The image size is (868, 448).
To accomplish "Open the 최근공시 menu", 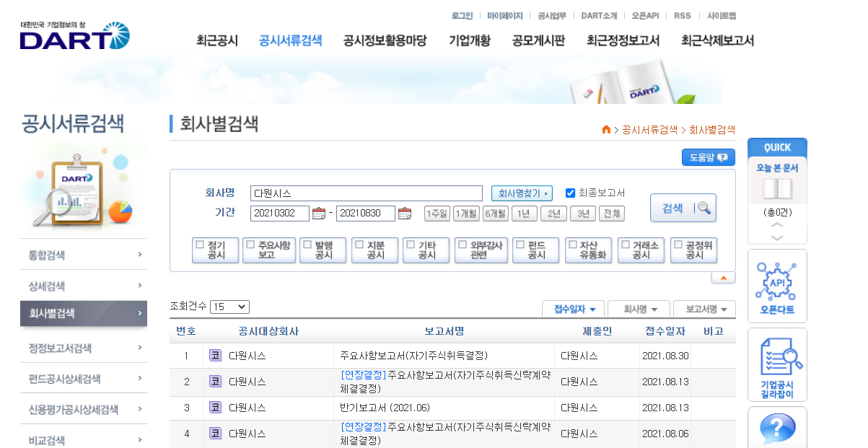I will pos(217,40).
